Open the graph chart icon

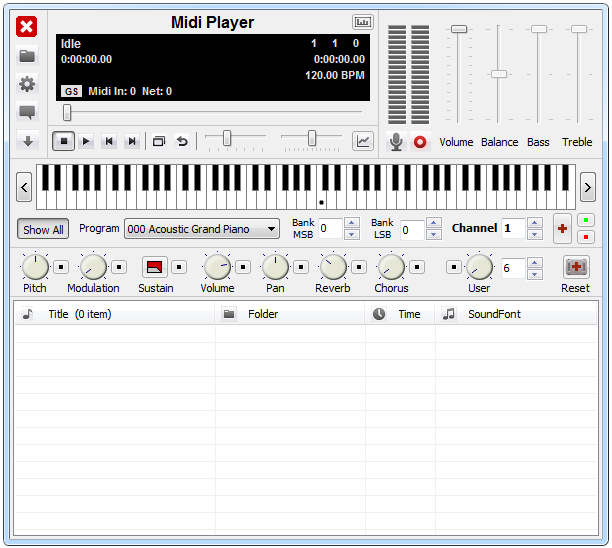pos(363,141)
